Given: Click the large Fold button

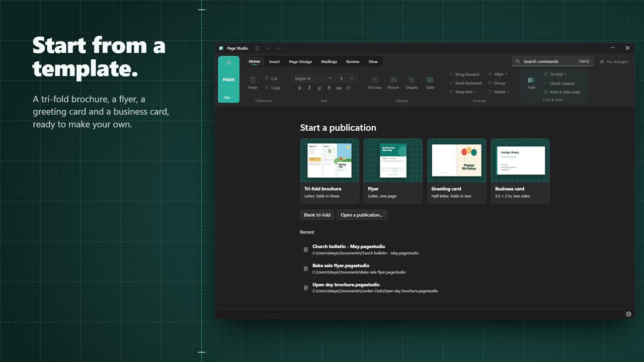Looking at the screenshot, I should (531, 83).
